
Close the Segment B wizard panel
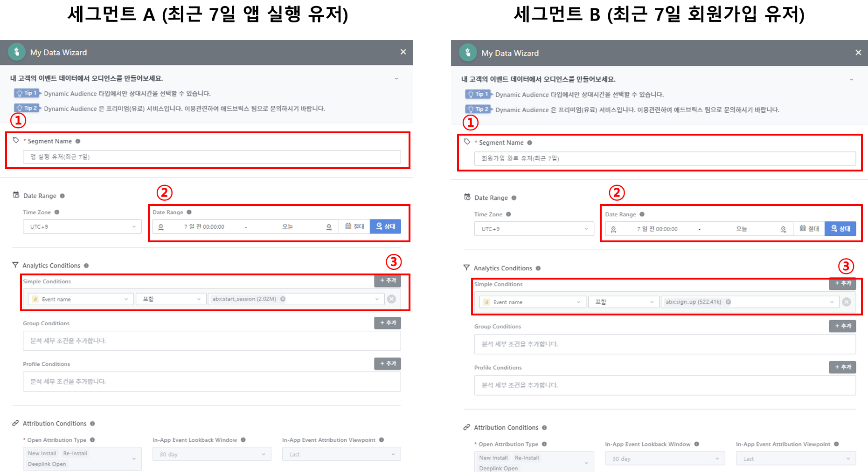point(858,53)
